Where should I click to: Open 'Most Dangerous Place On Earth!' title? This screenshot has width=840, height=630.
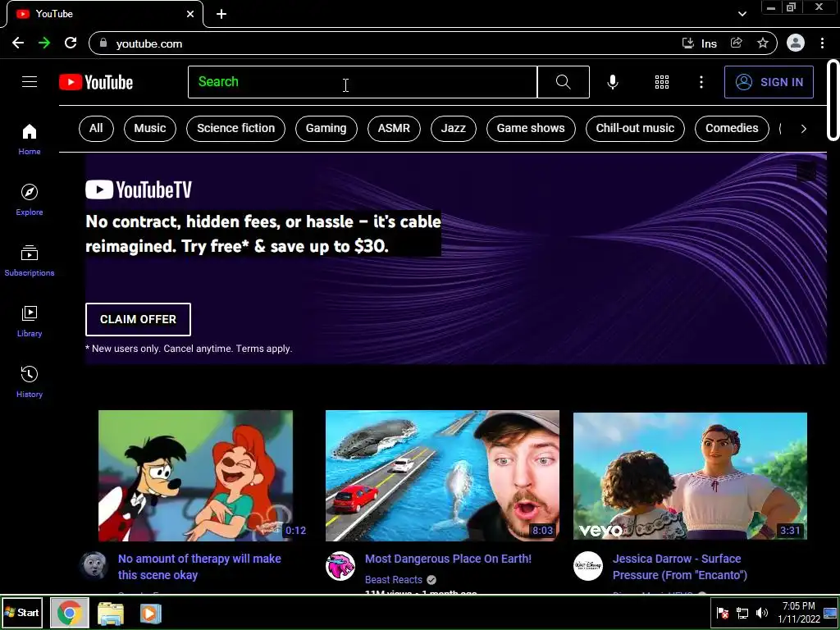tap(448, 559)
